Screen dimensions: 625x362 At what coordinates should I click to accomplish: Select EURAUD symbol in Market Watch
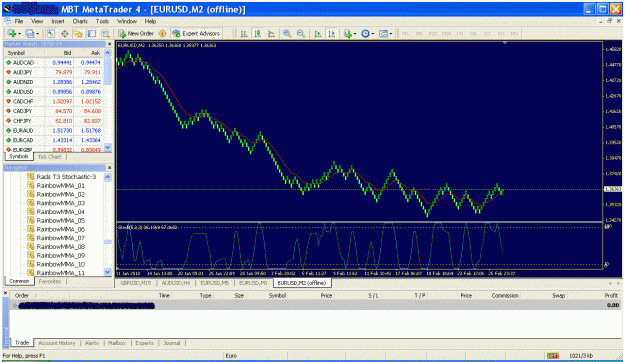click(x=23, y=130)
